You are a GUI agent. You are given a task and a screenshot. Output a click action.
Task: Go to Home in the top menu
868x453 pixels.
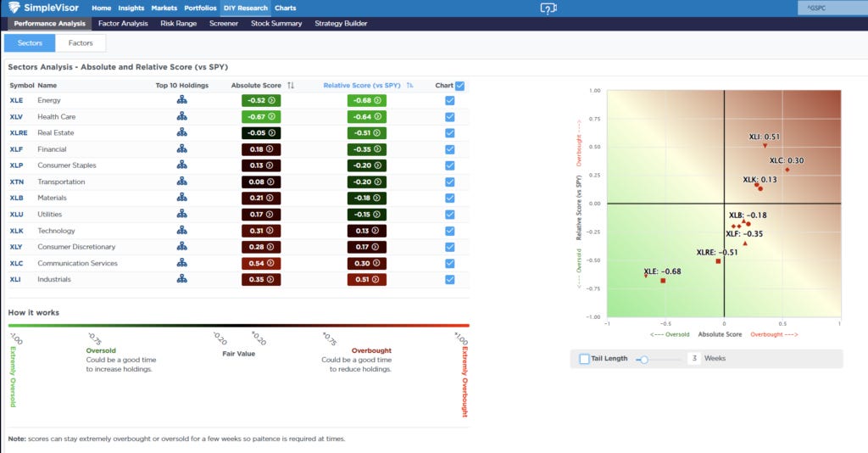click(x=102, y=8)
